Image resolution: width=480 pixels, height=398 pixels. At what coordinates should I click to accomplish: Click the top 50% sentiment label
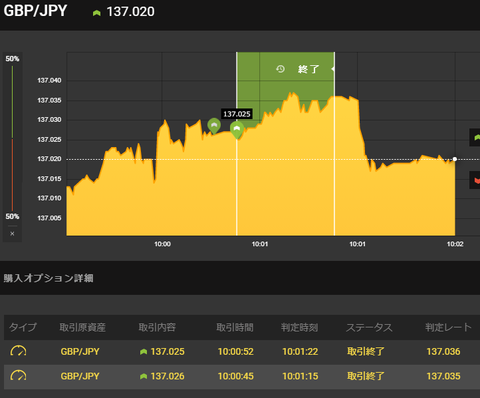12,59
